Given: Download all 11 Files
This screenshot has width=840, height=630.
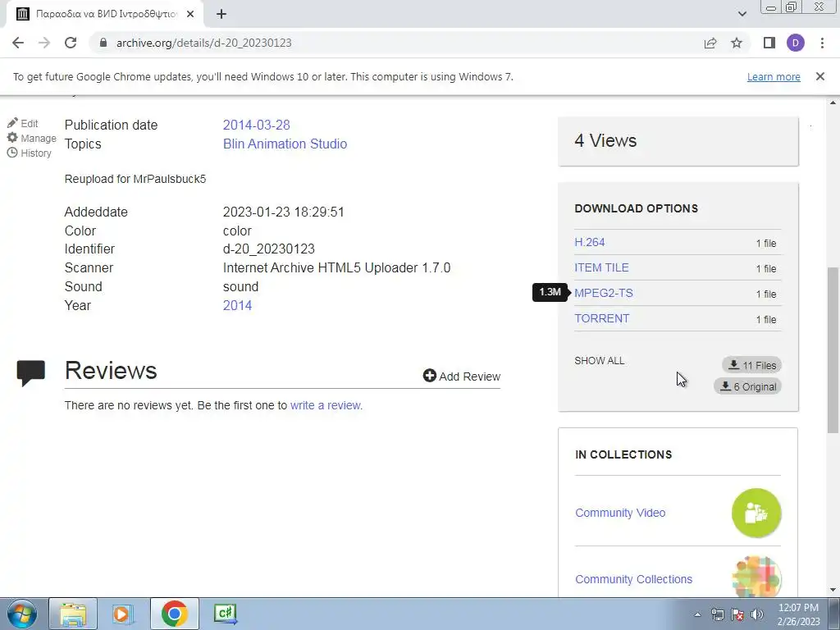Looking at the screenshot, I should point(752,365).
